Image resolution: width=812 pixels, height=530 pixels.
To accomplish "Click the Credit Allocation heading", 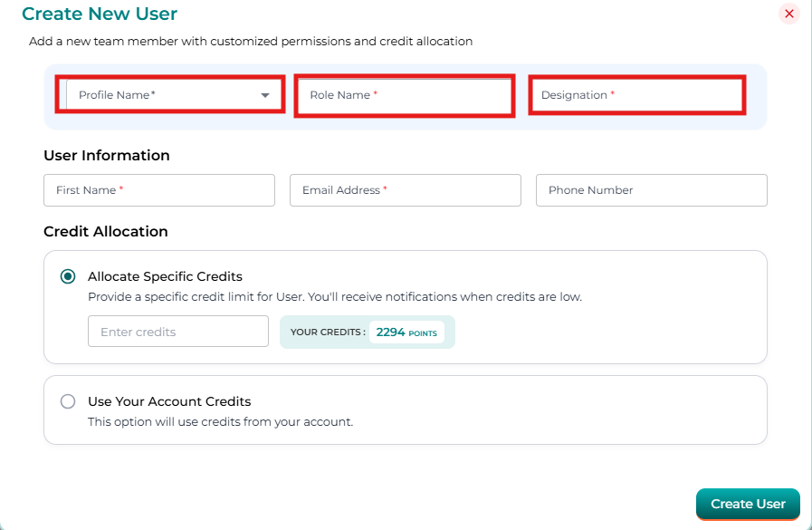I will (x=106, y=232).
